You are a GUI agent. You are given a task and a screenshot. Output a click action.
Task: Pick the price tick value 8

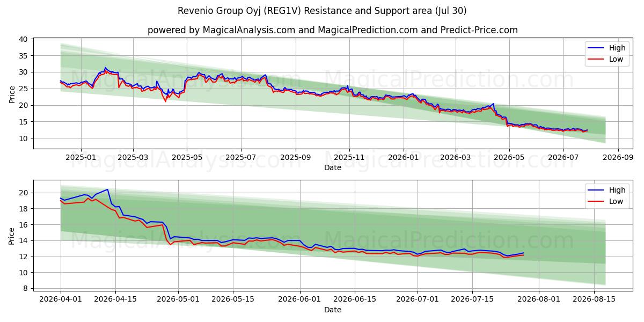point(25,289)
